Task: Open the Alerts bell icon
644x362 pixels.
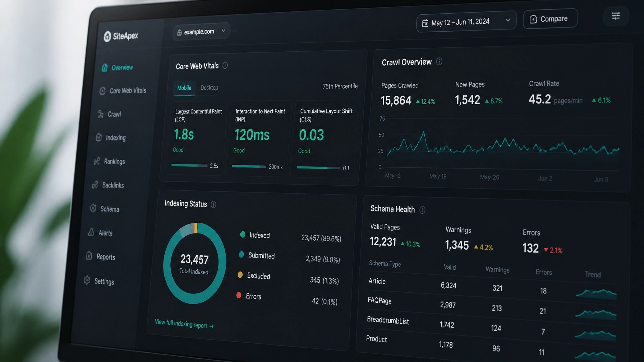Action: coord(91,232)
